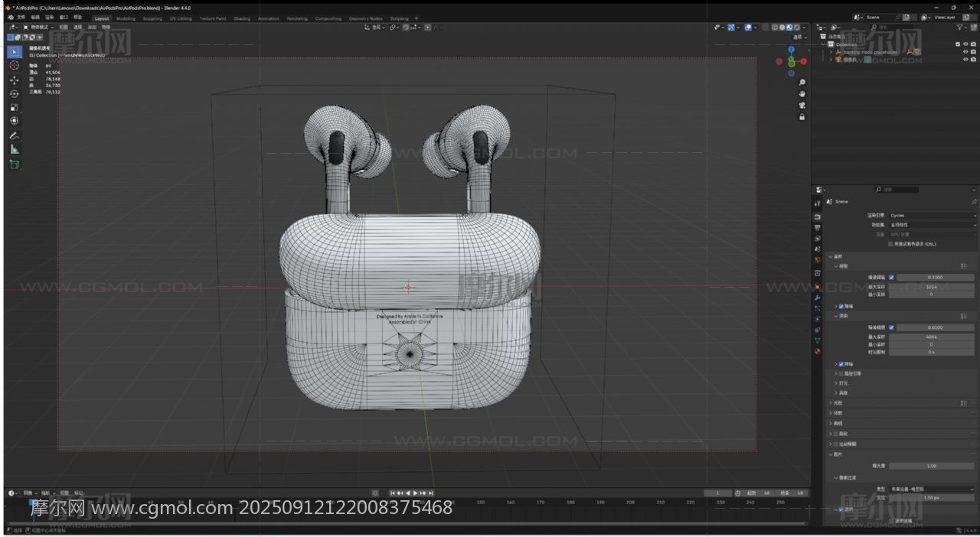Activate the Rotate tool
The height and width of the screenshot is (537, 980).
14,93
